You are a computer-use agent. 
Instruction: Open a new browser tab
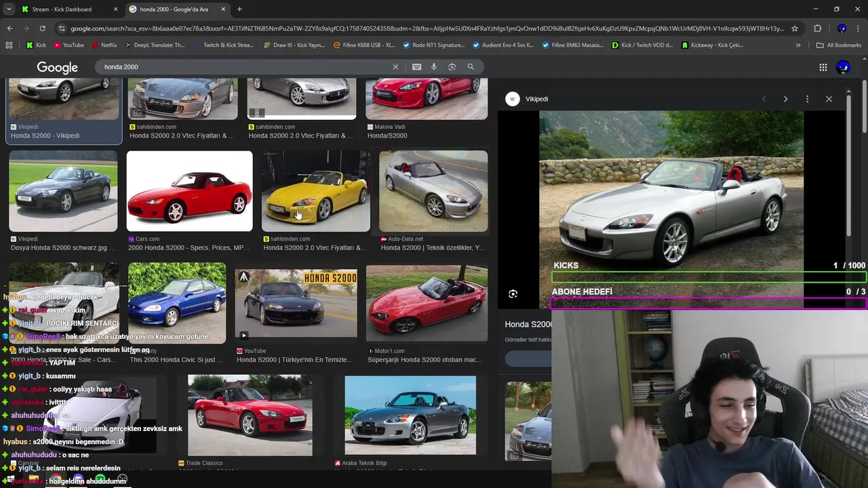[x=239, y=9]
